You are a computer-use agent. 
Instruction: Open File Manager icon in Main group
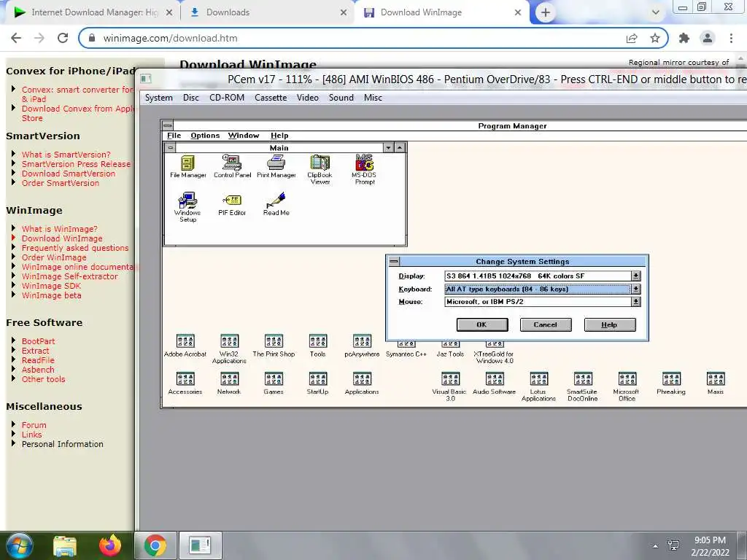coord(187,167)
